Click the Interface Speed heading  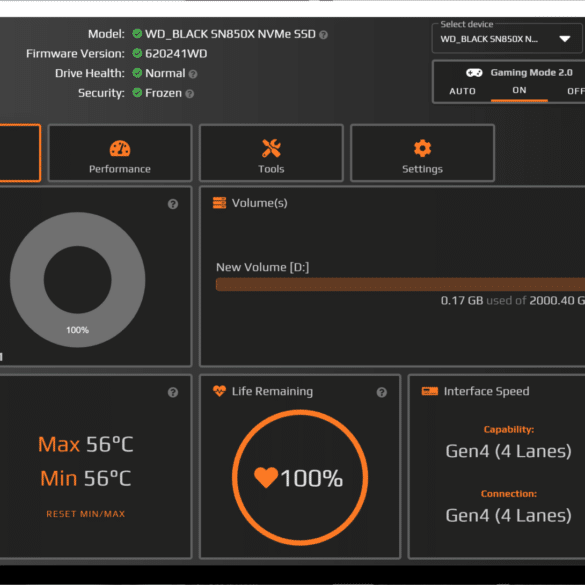487,391
